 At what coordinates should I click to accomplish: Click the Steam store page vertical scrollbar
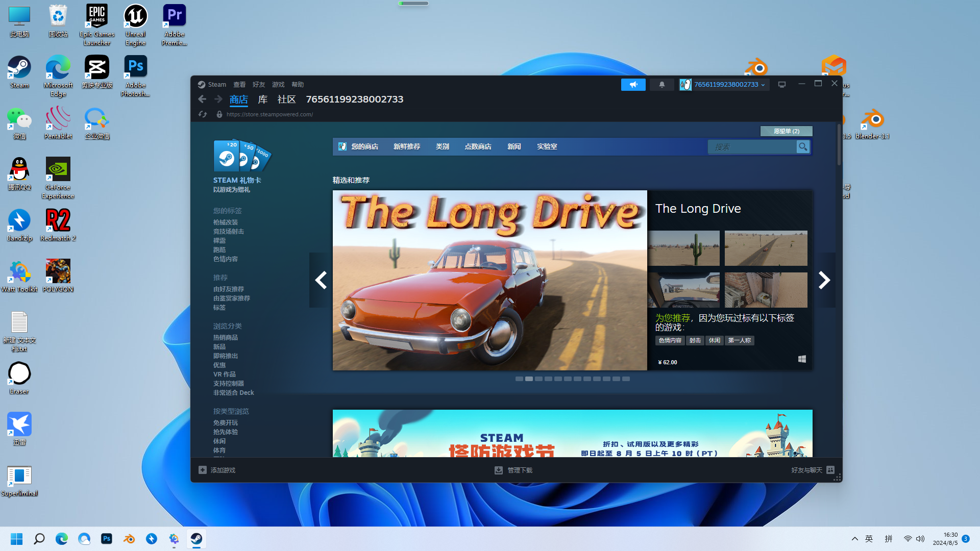pos(839,145)
